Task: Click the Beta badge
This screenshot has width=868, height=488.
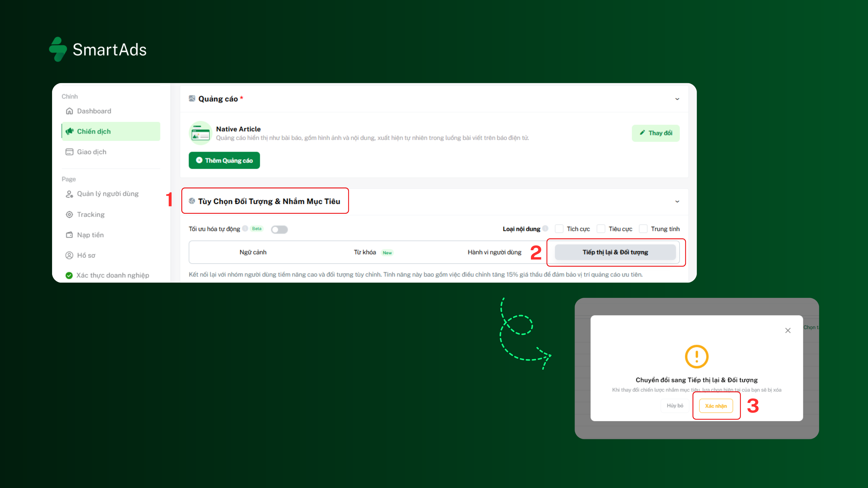Action: (x=257, y=229)
